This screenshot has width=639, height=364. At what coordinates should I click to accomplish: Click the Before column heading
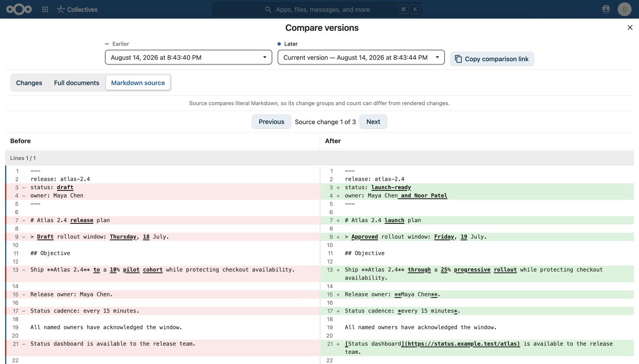pyautogui.click(x=20, y=141)
